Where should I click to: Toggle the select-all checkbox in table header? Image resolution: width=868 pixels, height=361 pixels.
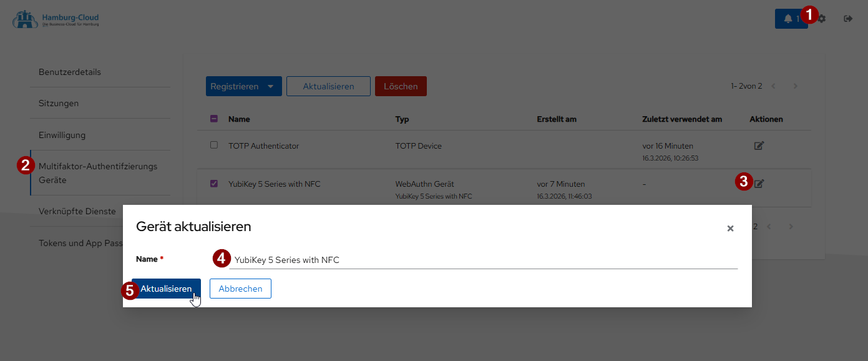[x=214, y=119]
